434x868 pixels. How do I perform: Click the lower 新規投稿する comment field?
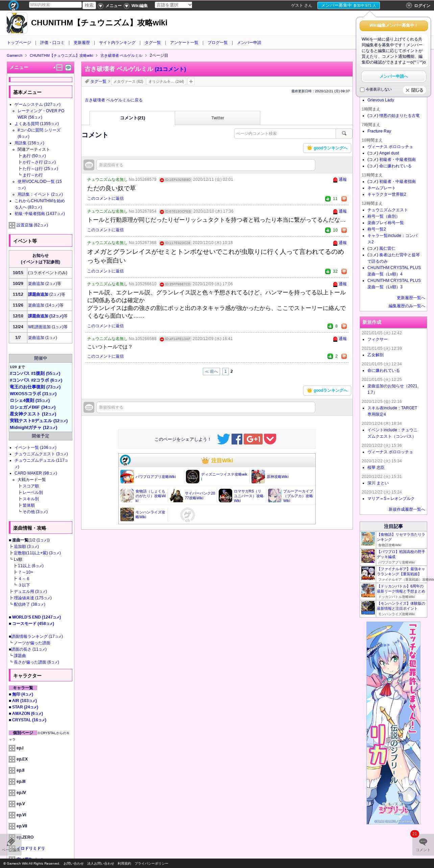[x=206, y=407]
